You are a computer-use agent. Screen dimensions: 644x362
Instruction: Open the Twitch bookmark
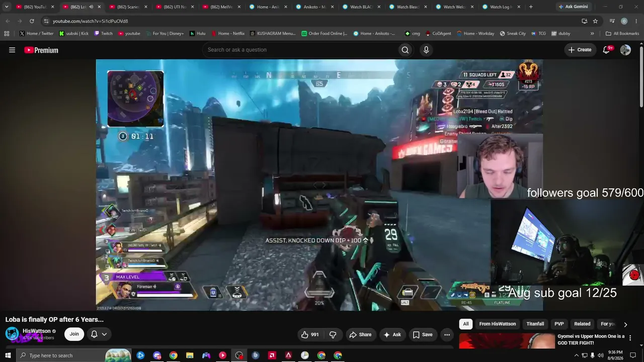103,34
